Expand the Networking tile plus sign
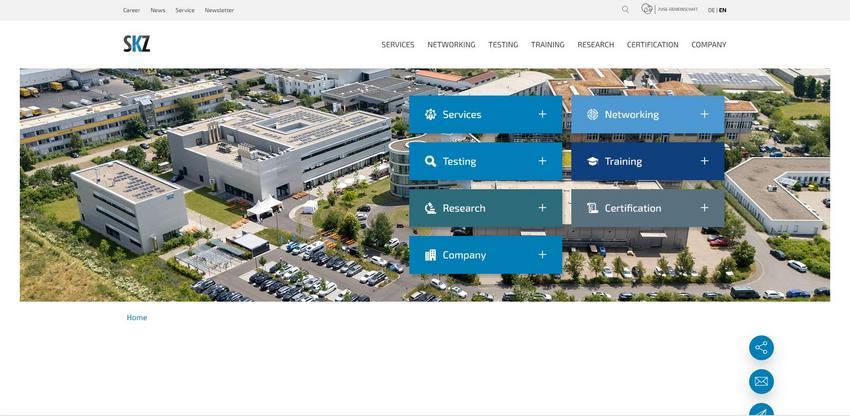The height and width of the screenshot is (416, 850). click(704, 114)
